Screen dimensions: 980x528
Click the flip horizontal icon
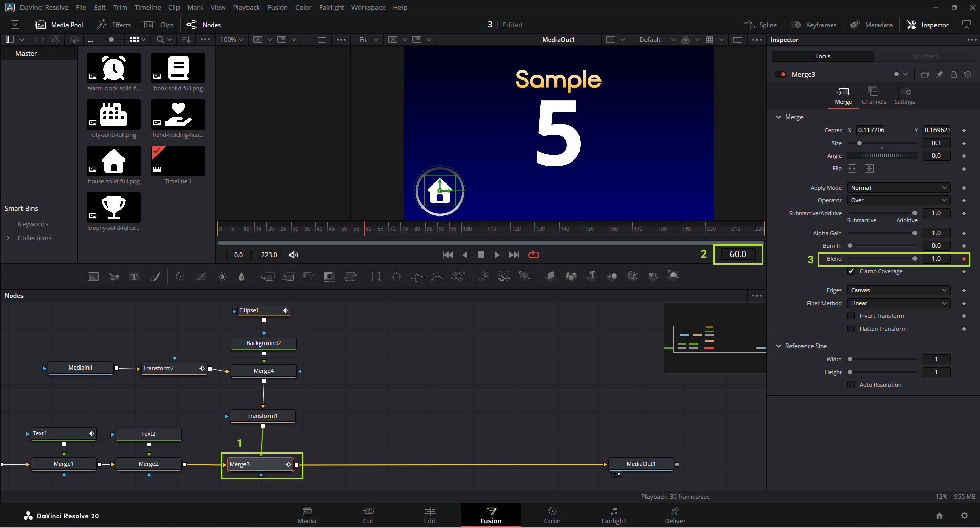tap(852, 168)
